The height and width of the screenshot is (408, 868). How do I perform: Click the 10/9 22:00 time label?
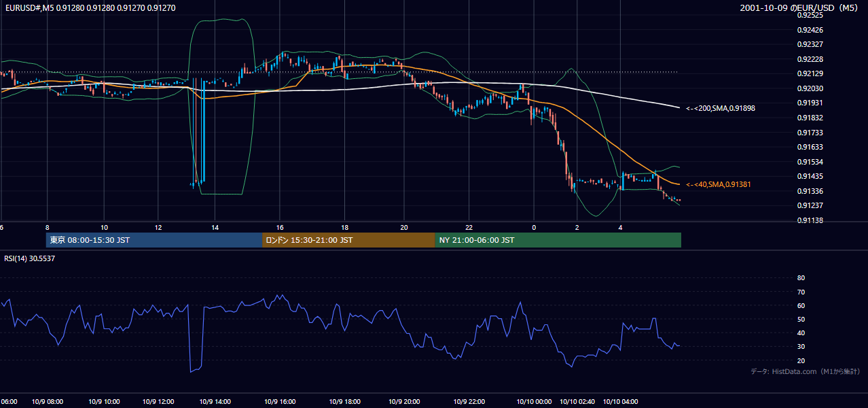click(x=469, y=402)
